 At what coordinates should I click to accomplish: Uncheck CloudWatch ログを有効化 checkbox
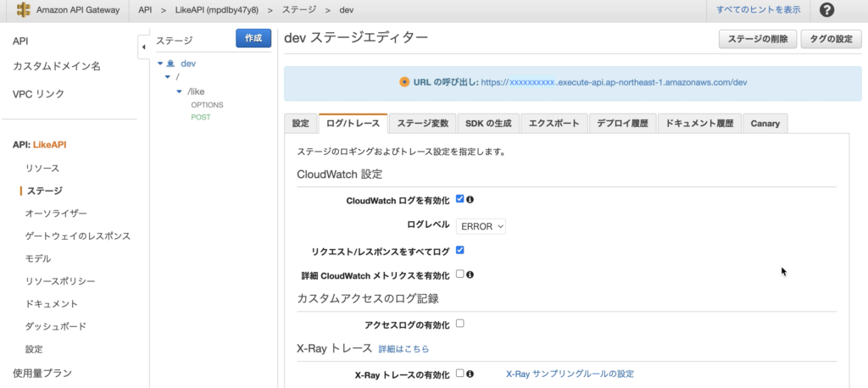(x=460, y=199)
